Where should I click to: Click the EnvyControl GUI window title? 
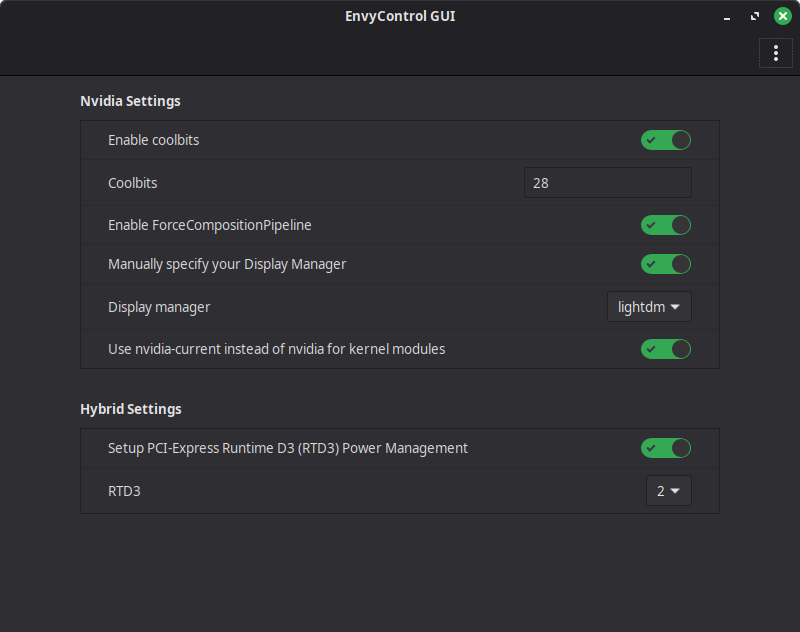point(400,16)
